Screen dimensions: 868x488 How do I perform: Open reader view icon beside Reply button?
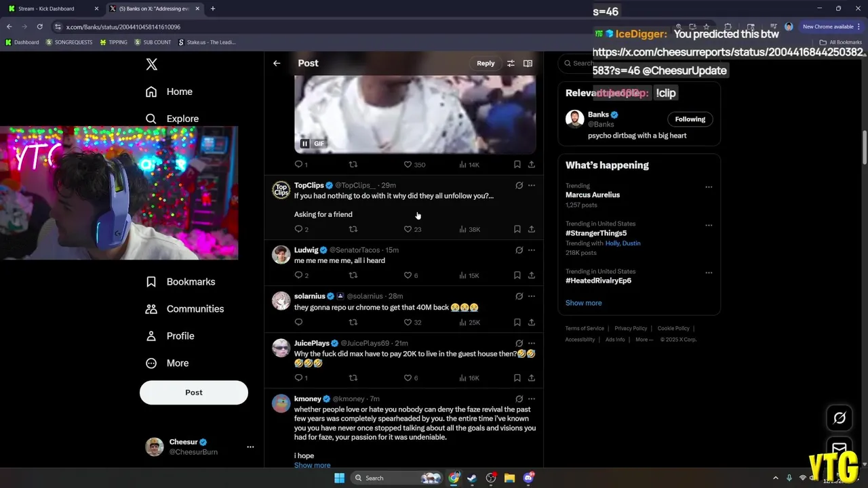(528, 63)
